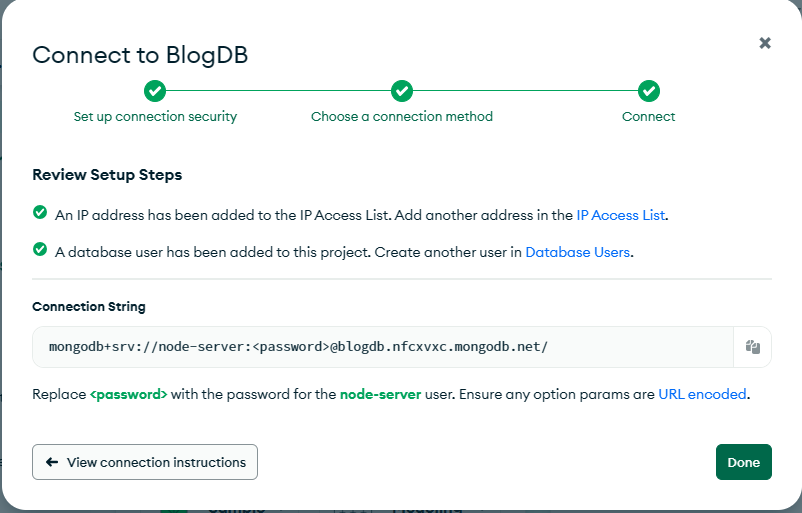Click the mongodb+srv connection string field

pos(383,347)
